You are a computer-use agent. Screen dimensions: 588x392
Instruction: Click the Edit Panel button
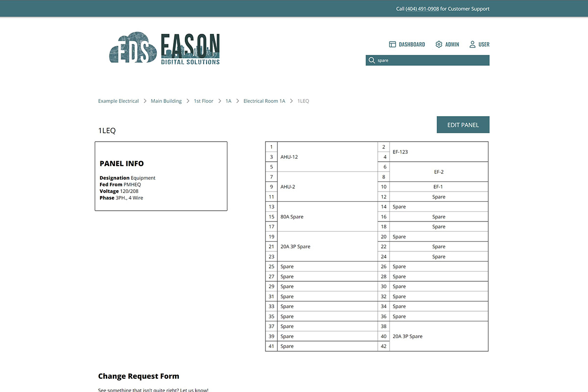click(x=463, y=125)
